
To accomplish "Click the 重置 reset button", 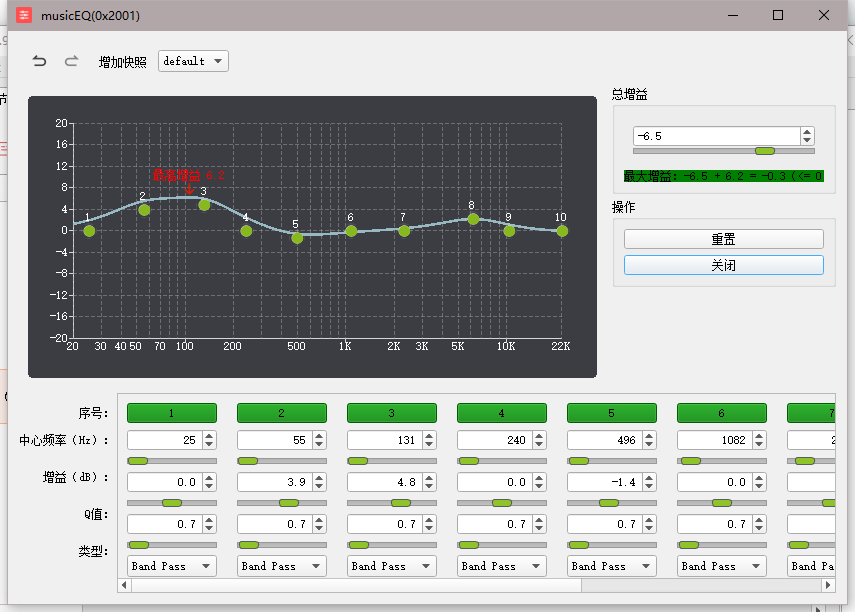I will pos(724,239).
